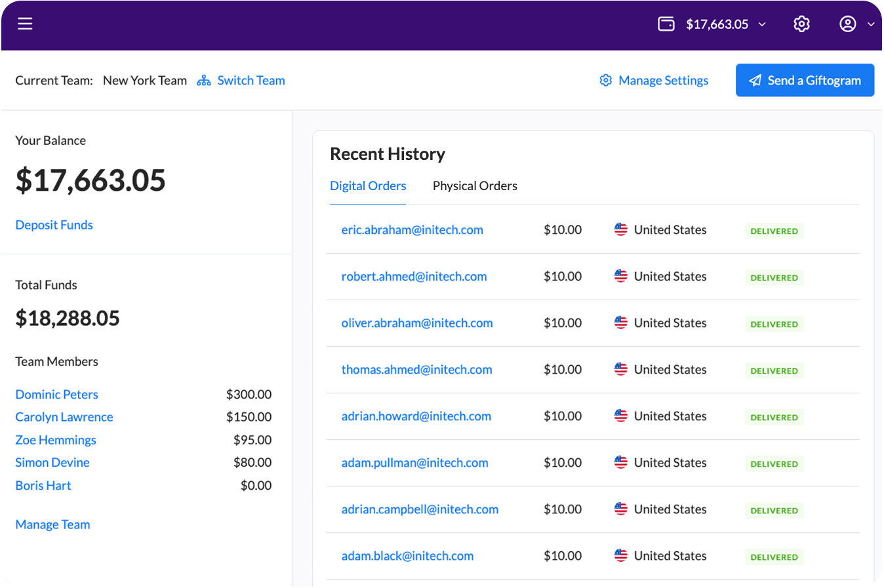Screen dimensions: 884x588
Task: Click Simon Devine's $80.00 amount
Action: pos(252,462)
